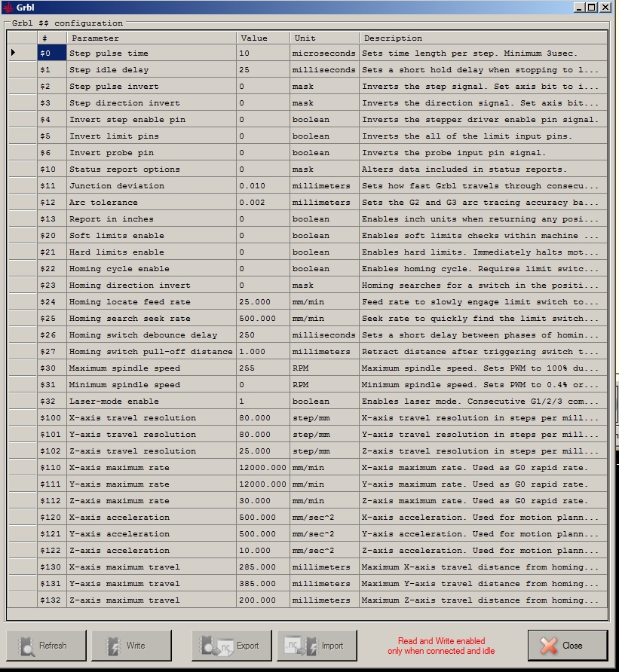Click the # column header
The width and height of the screenshot is (619, 672).
(52, 38)
